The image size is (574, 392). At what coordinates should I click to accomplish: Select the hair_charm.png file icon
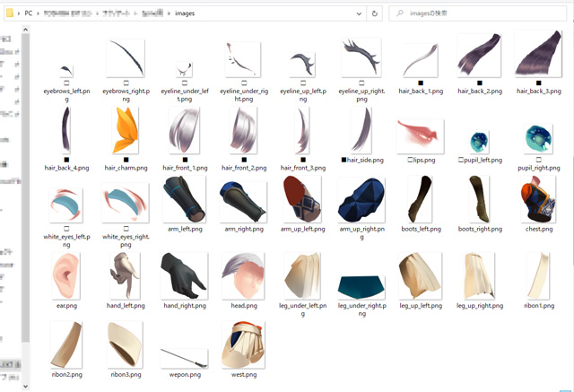pos(126,132)
